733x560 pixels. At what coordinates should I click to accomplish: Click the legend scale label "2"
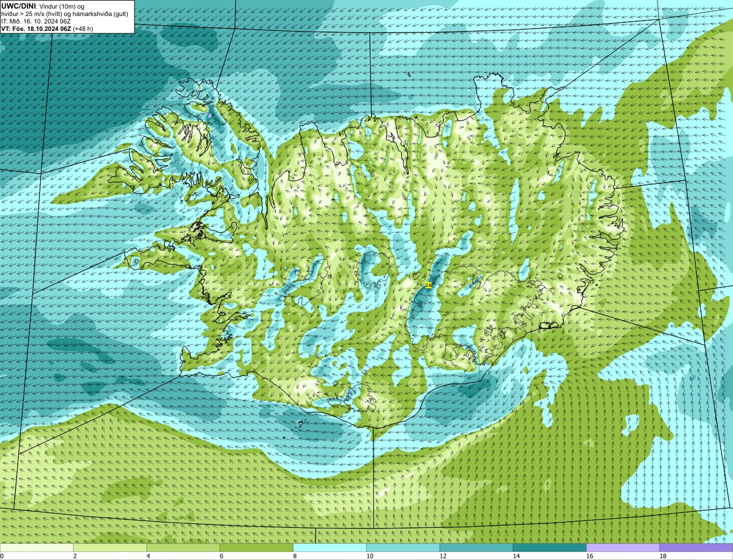(75, 556)
